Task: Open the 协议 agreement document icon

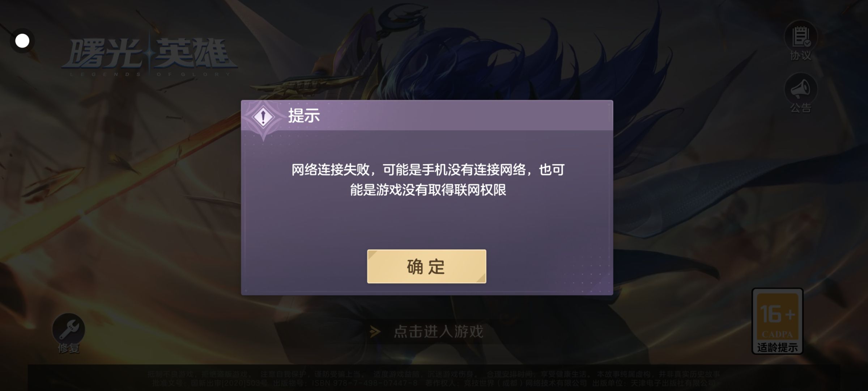Action: pyautogui.click(x=801, y=37)
